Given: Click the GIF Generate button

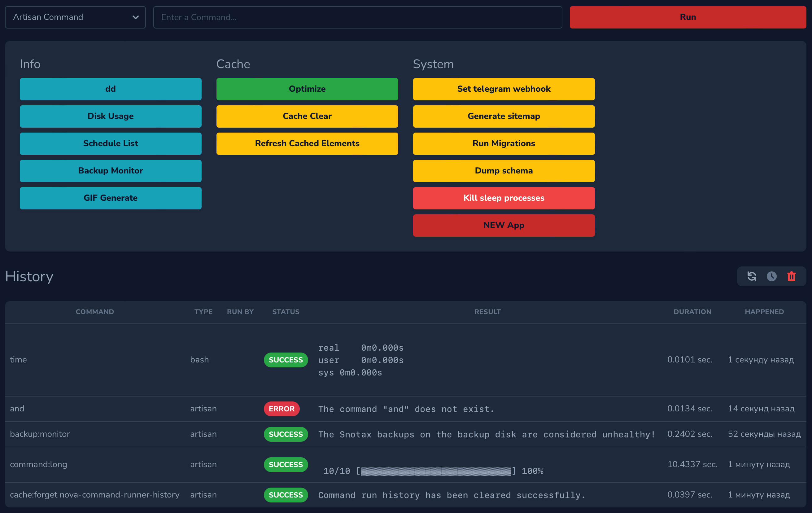Looking at the screenshot, I should 111,198.
